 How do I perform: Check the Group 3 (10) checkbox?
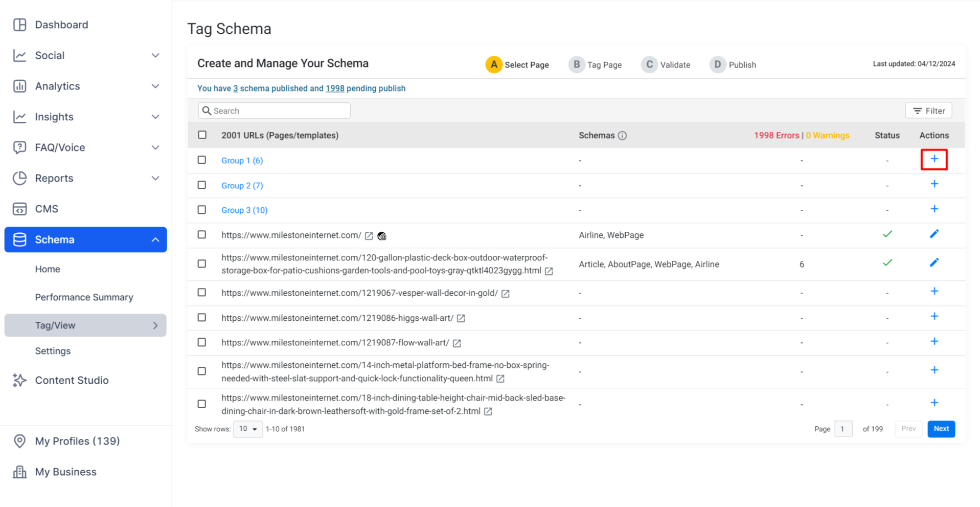(x=202, y=210)
